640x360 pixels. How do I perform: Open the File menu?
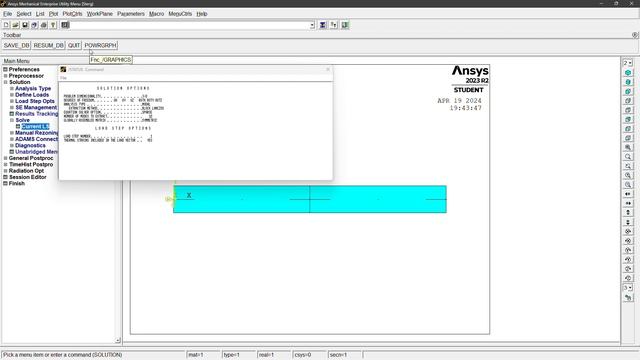(x=7, y=14)
